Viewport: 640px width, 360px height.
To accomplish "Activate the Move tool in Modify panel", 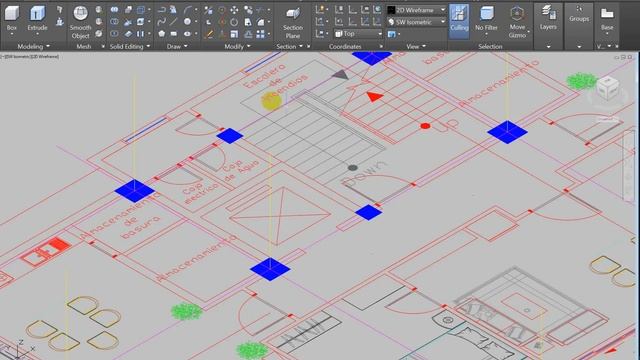I will click(x=234, y=9).
